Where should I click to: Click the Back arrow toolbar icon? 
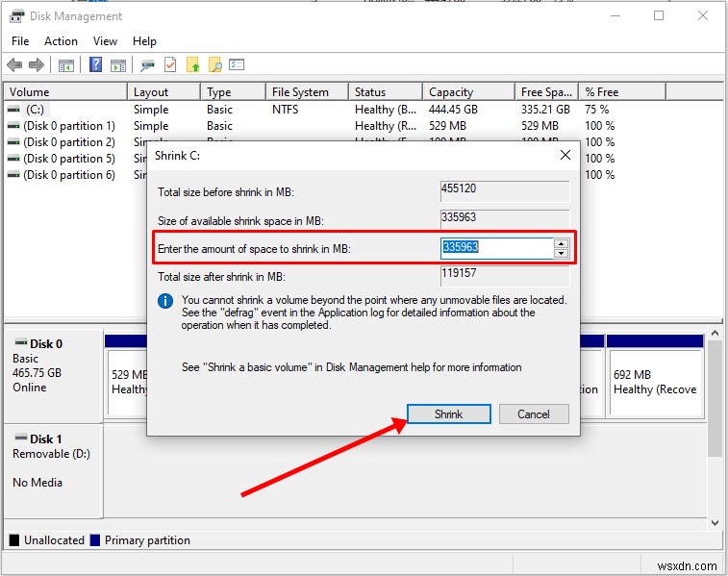pos(14,65)
